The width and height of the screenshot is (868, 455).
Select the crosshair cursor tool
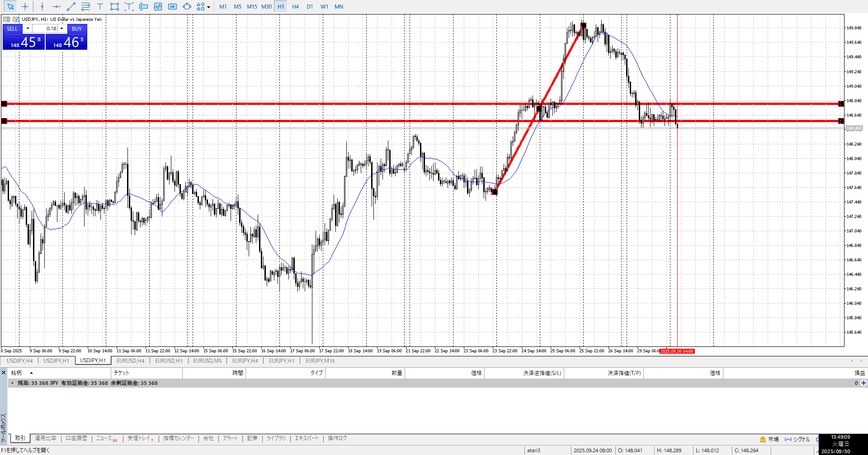click(x=25, y=7)
